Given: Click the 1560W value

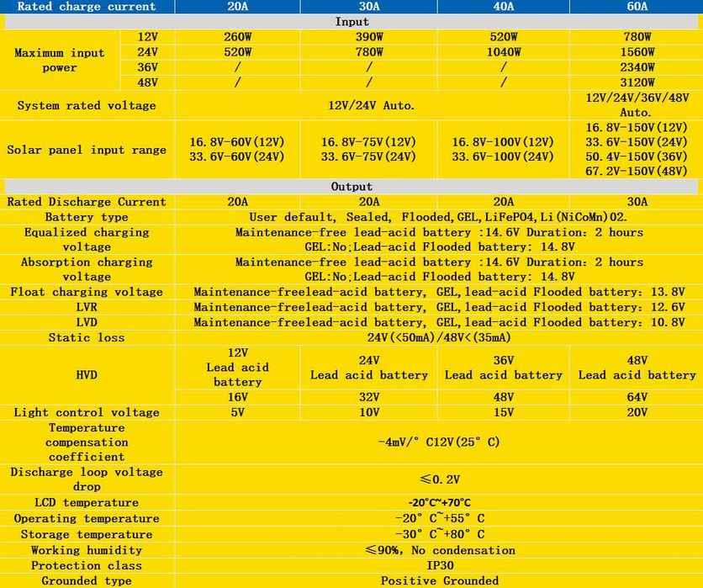Looking at the screenshot, I should [x=637, y=52].
